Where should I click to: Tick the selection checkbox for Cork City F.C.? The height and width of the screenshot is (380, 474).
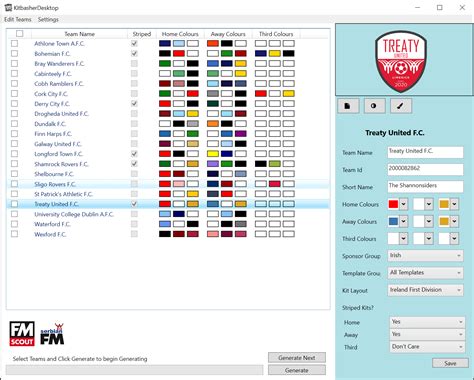coord(14,94)
